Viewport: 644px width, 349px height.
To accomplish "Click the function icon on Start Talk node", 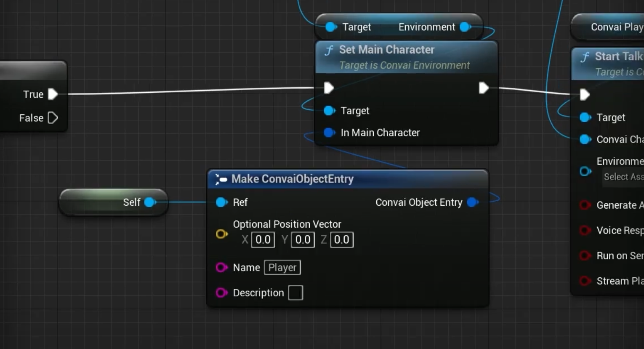I will point(585,57).
